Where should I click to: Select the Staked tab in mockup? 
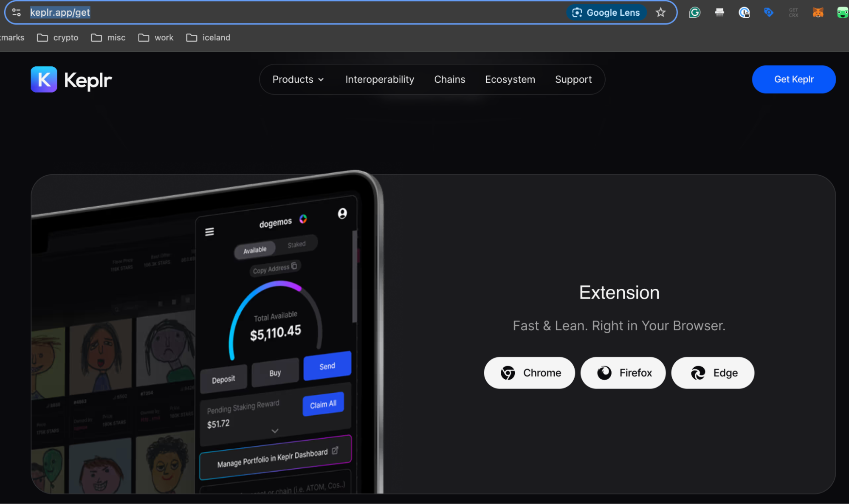click(296, 245)
